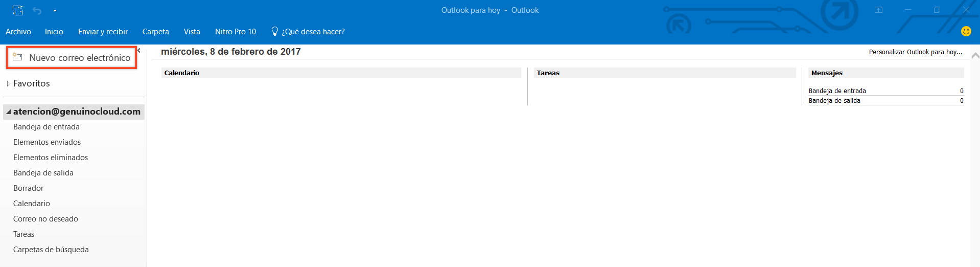This screenshot has height=267, width=980.
Task: Click the Send/Receive all folders quick access icon
Action: tap(17, 10)
